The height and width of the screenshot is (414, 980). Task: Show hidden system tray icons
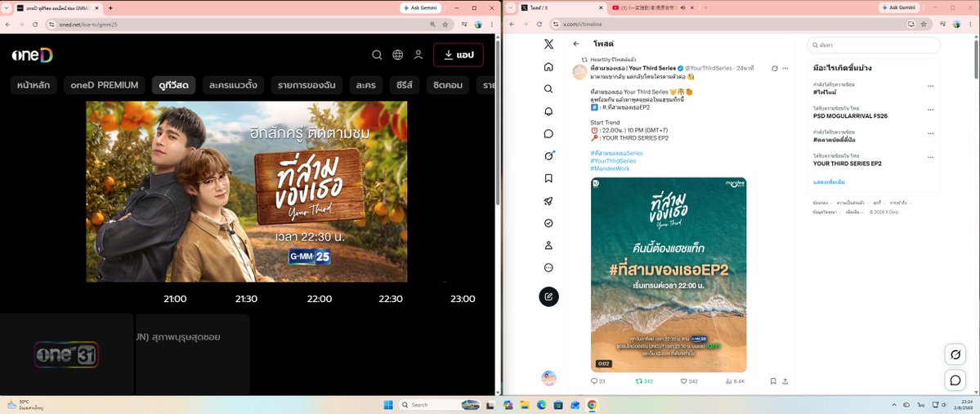[893, 405]
